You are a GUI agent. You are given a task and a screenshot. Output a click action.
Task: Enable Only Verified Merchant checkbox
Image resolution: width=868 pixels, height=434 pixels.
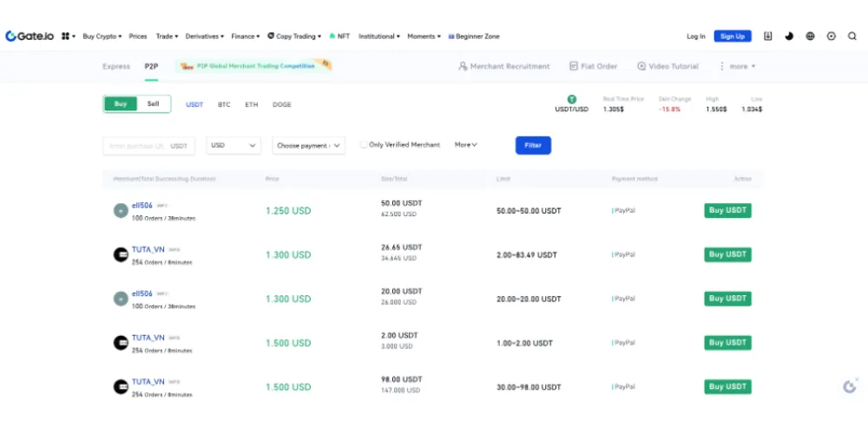coord(365,145)
